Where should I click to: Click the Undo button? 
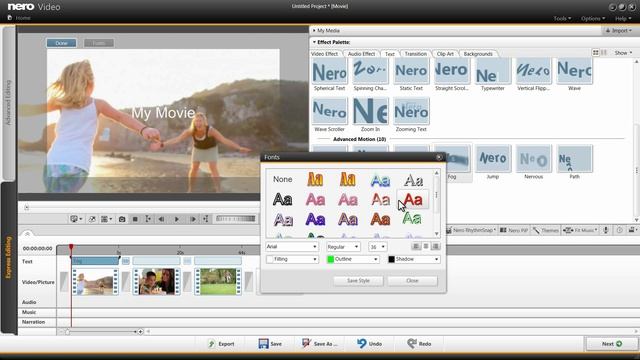click(369, 344)
